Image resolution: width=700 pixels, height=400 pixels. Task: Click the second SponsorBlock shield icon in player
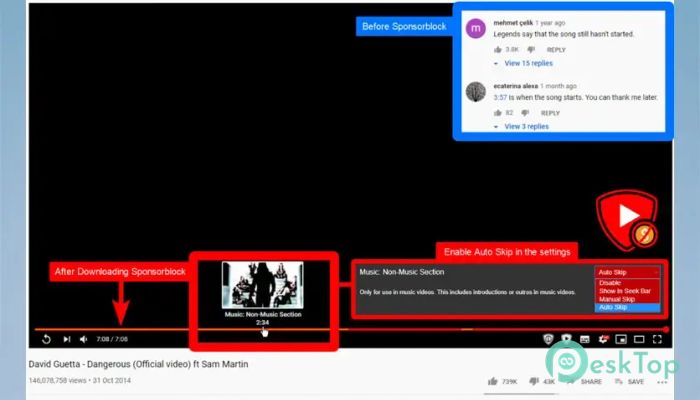[567, 338]
